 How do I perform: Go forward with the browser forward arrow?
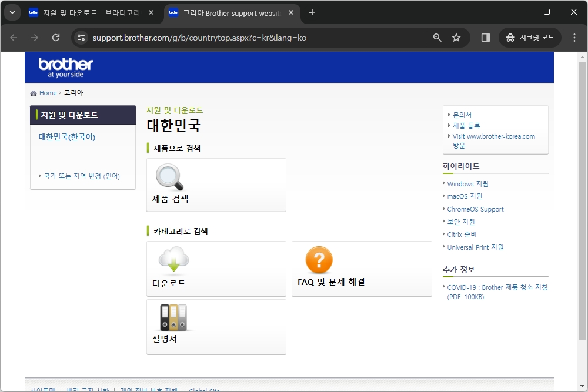click(35, 38)
